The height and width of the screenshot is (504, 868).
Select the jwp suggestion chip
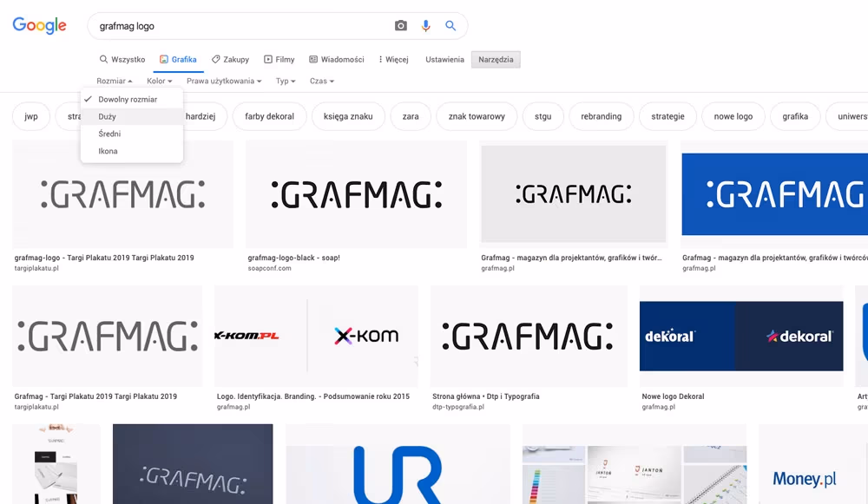[x=31, y=116]
